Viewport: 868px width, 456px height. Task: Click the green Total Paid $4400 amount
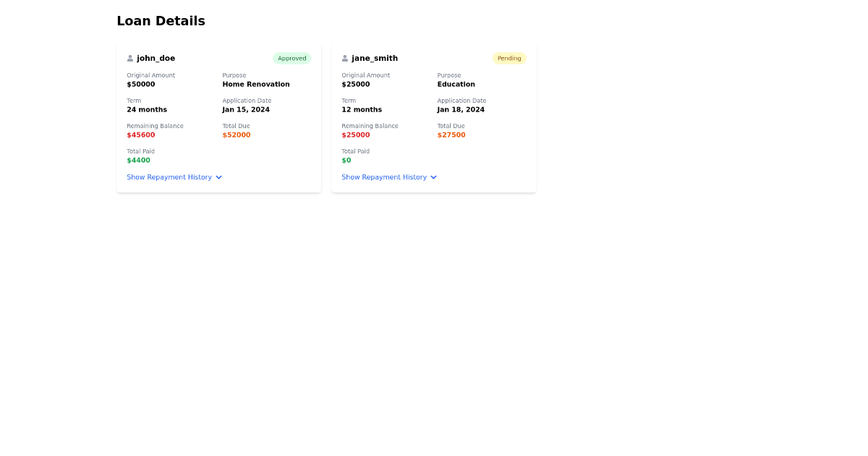pos(138,160)
